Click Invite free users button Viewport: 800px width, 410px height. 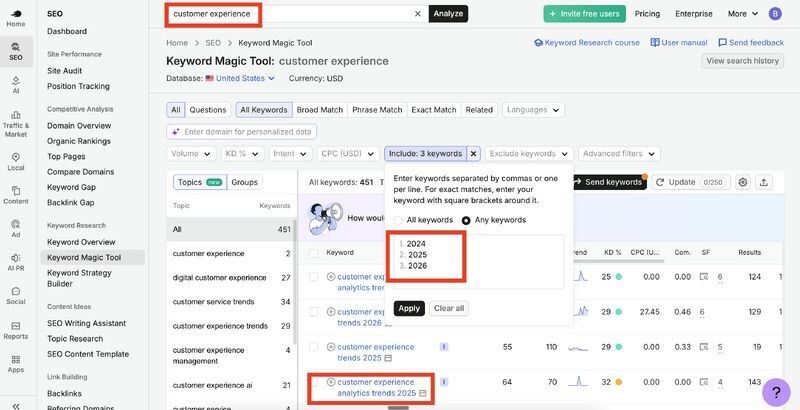pyautogui.click(x=584, y=14)
